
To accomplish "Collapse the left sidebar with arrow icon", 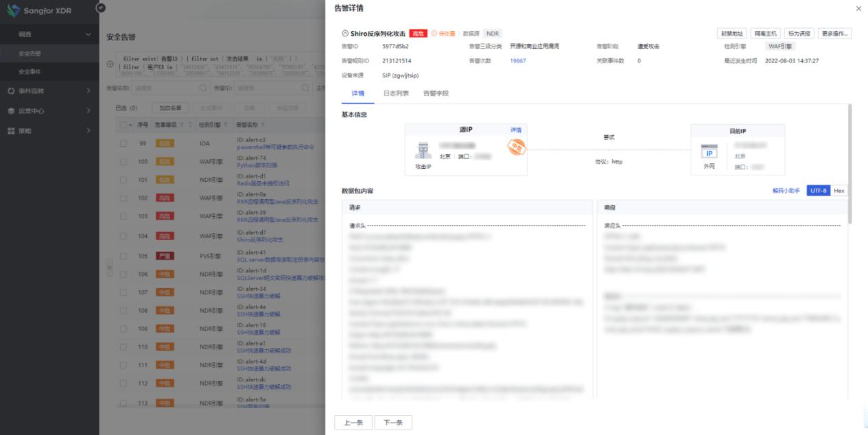I will click(101, 8).
